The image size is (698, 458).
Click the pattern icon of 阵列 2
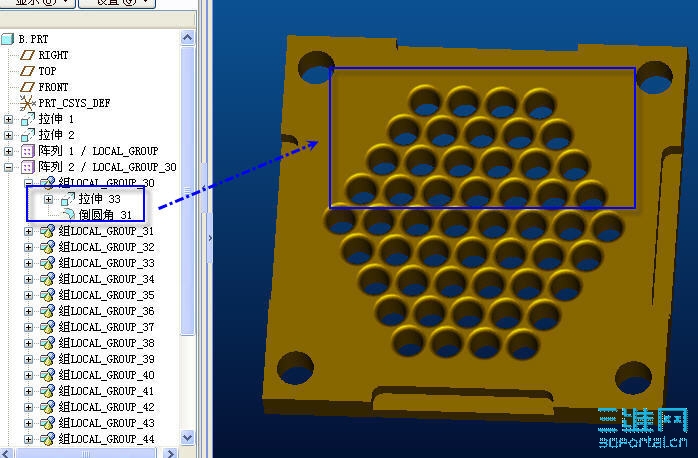tap(28, 167)
